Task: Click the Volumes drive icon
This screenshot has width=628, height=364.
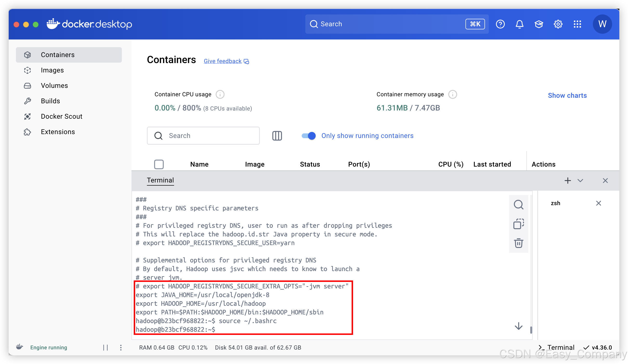Action: (27, 86)
